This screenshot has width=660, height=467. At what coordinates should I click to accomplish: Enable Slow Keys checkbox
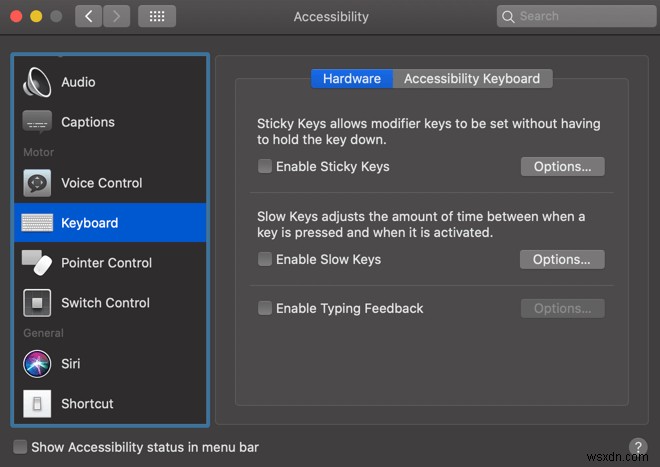[x=265, y=259]
